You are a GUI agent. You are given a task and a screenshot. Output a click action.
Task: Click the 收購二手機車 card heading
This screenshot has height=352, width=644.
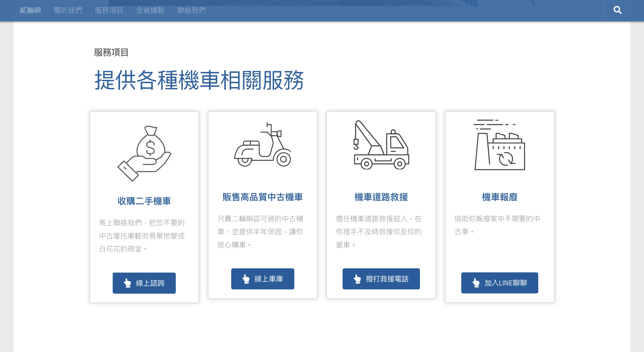click(144, 201)
